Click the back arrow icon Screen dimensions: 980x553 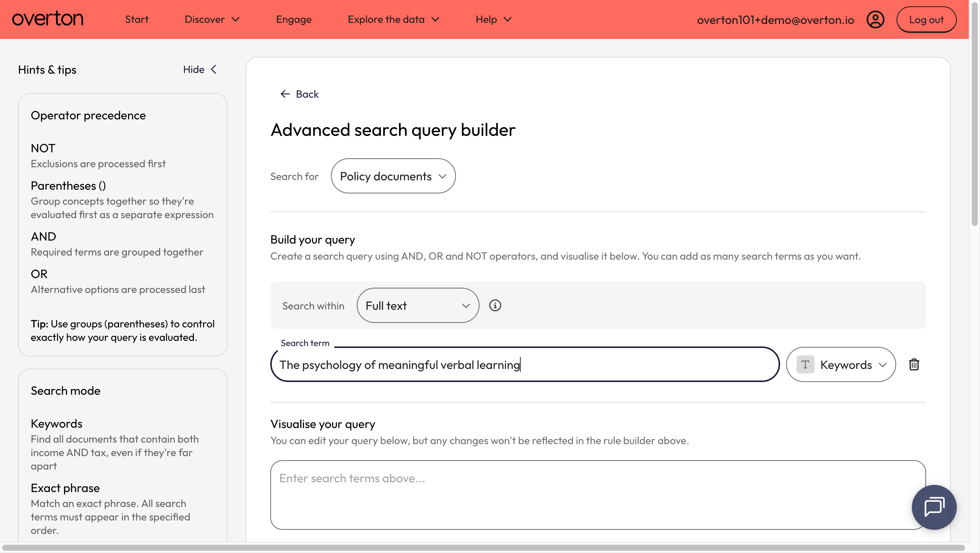285,94
